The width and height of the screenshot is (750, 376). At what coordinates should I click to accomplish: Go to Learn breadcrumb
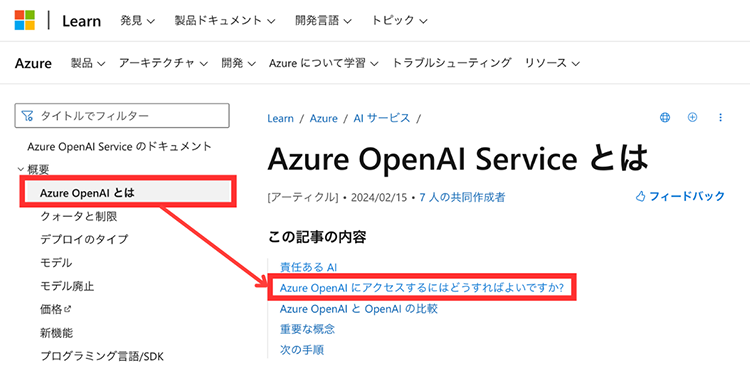[x=280, y=118]
